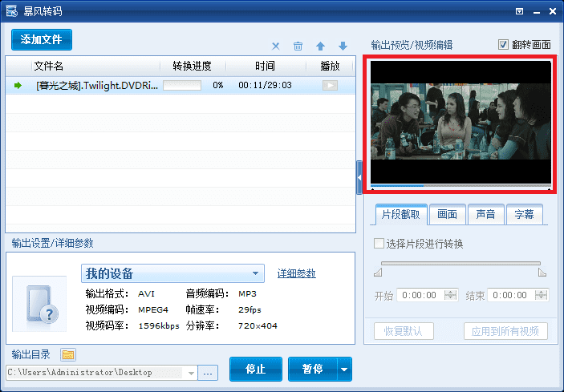
Task: Click the 暴风转码 app icon in title bar
Action: (x=11, y=11)
